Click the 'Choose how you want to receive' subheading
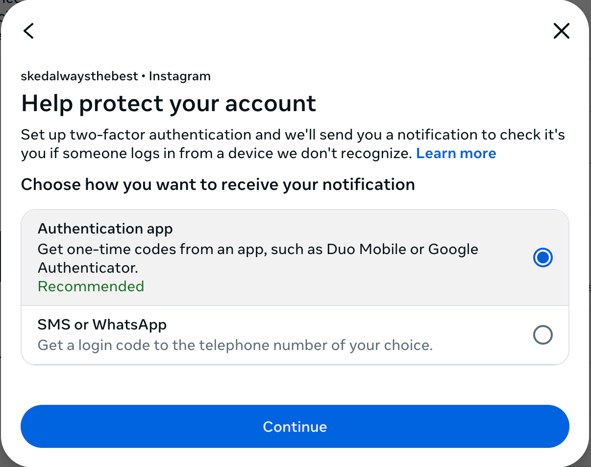 point(218,185)
